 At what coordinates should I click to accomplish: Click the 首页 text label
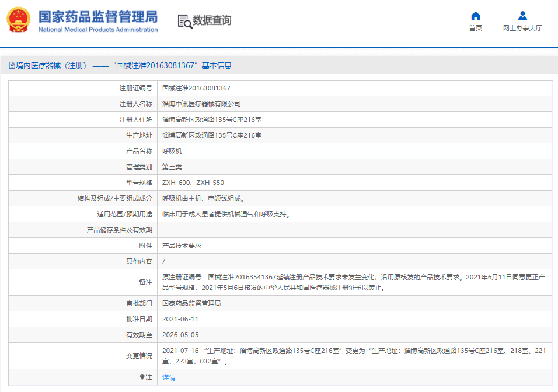(x=475, y=28)
